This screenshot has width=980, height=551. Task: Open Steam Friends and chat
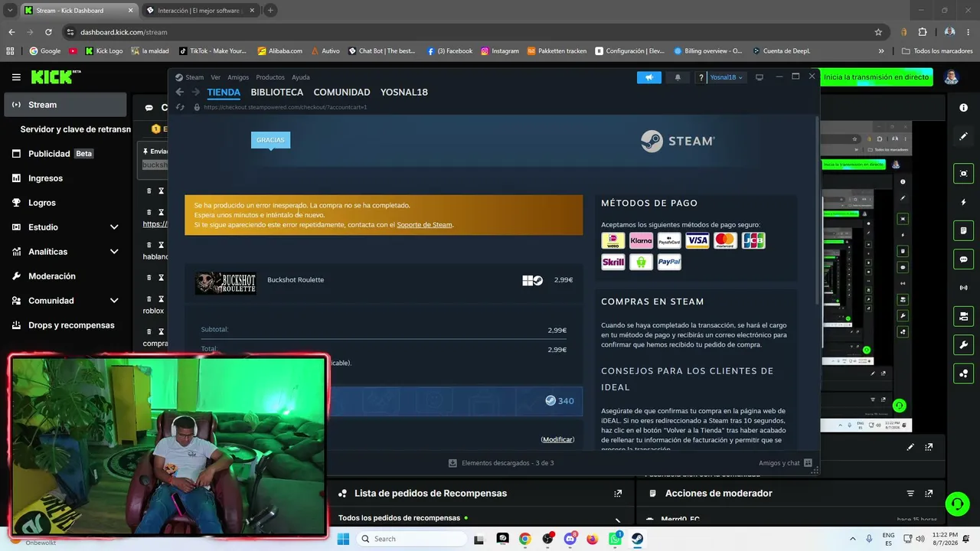[x=785, y=463]
